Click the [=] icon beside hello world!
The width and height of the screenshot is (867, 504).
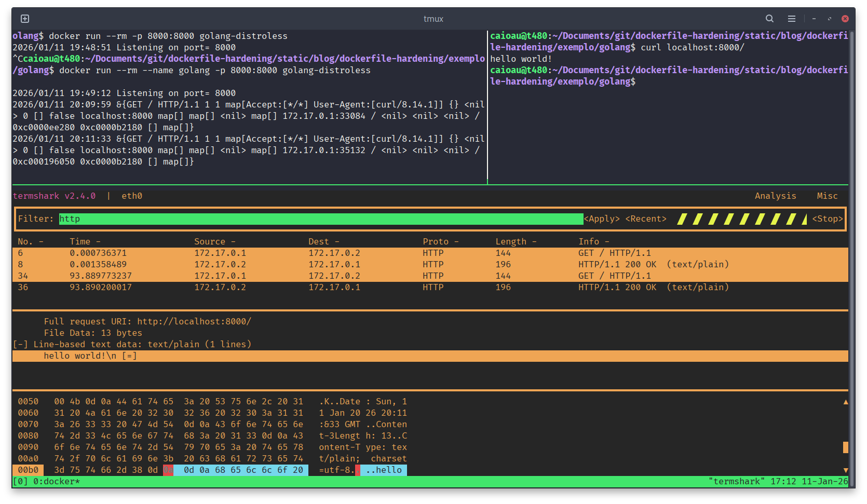[x=129, y=356]
